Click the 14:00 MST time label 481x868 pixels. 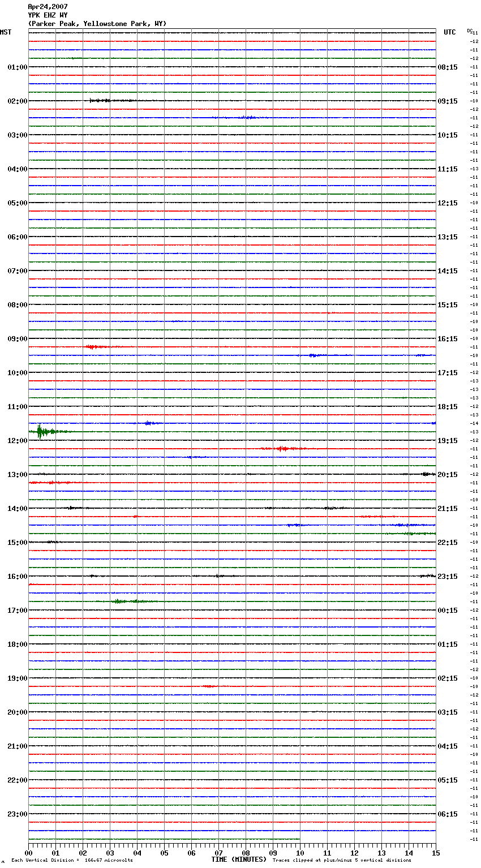(x=18, y=509)
